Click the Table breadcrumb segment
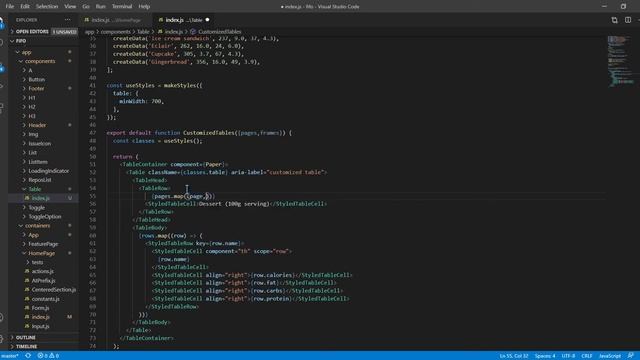640x360 pixels. pos(143,31)
